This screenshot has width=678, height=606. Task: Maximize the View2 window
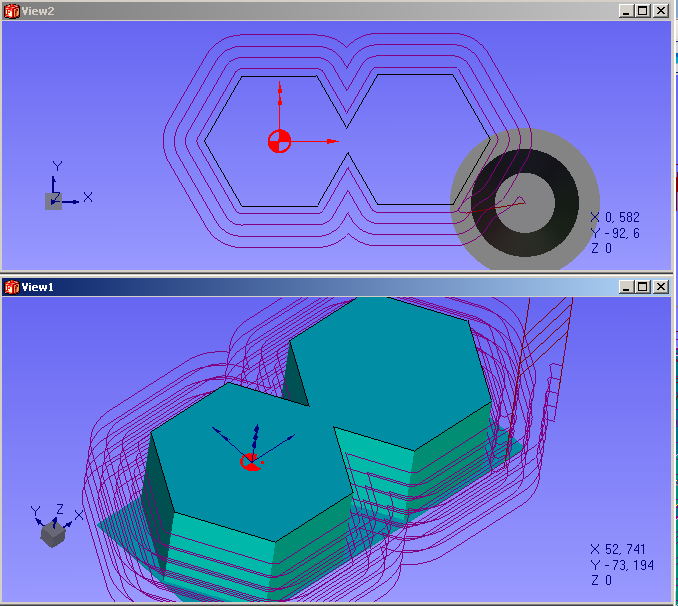642,10
